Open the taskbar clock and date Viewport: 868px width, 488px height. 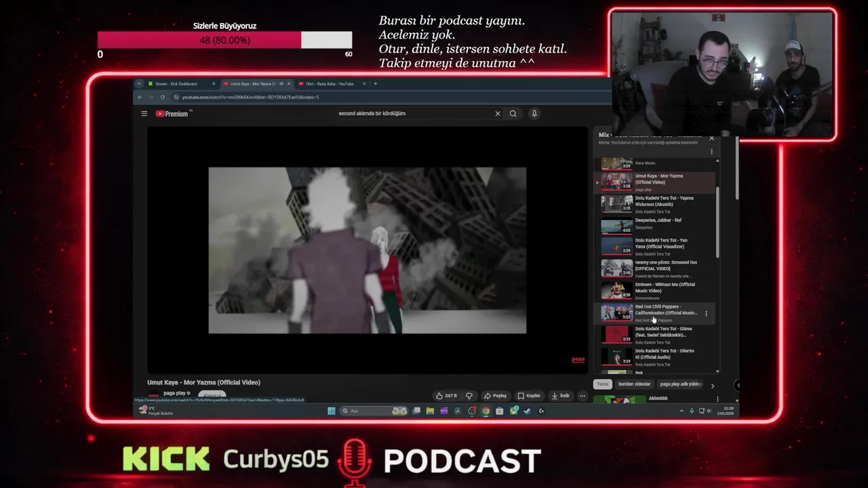pyautogui.click(x=725, y=411)
